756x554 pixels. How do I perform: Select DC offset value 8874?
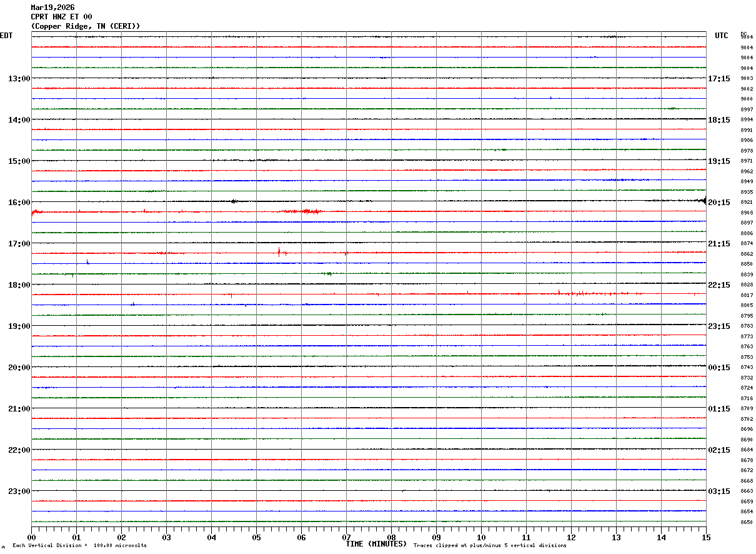(x=747, y=244)
